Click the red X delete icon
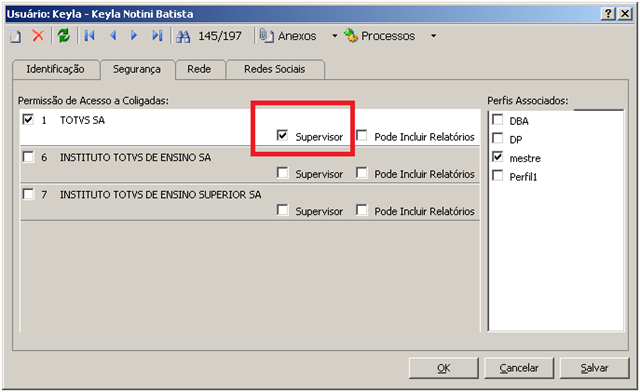Image resolution: width=640 pixels, height=392 pixels. 38,36
